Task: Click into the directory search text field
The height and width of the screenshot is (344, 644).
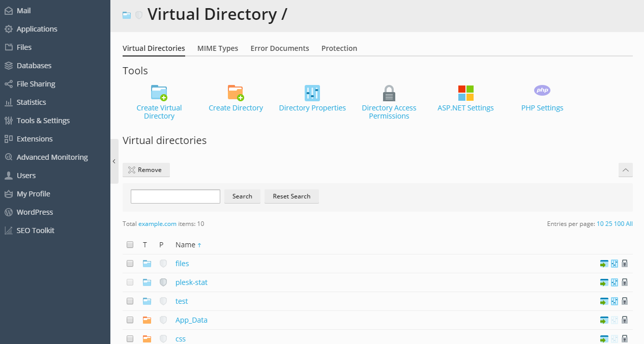Action: pyautogui.click(x=175, y=196)
